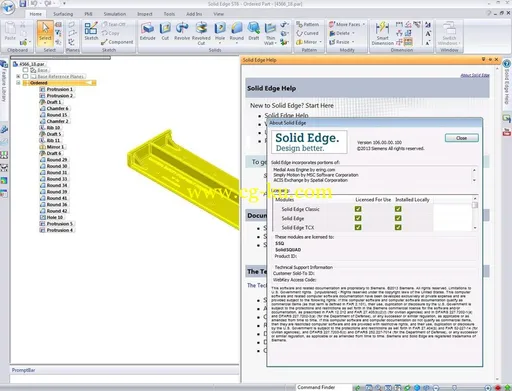Close the About Solid Edge dialog
The height and width of the screenshot is (391, 512).
(x=462, y=138)
